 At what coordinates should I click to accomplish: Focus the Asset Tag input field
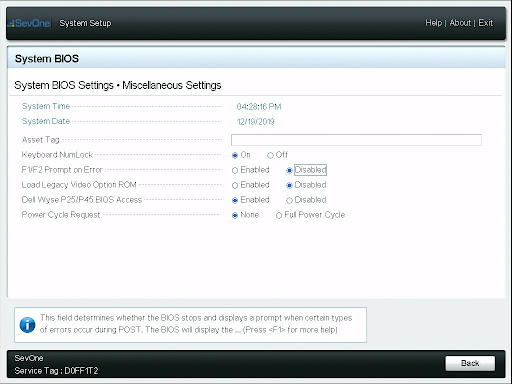pos(356,140)
